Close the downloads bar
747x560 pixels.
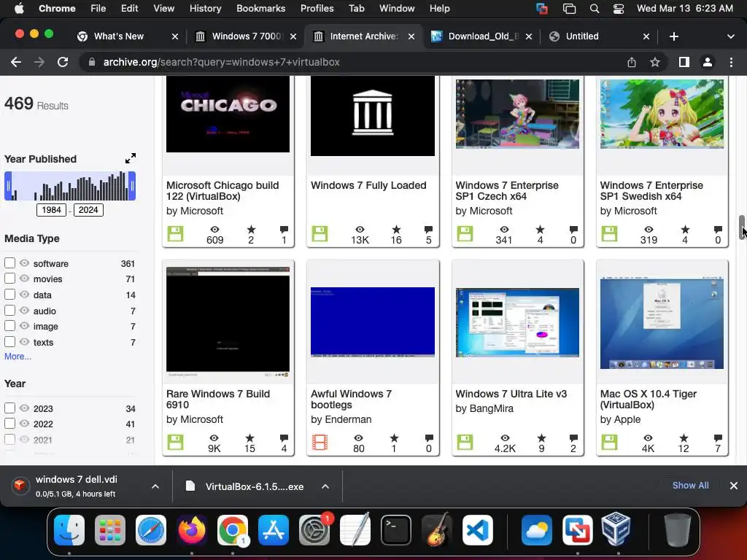734,486
